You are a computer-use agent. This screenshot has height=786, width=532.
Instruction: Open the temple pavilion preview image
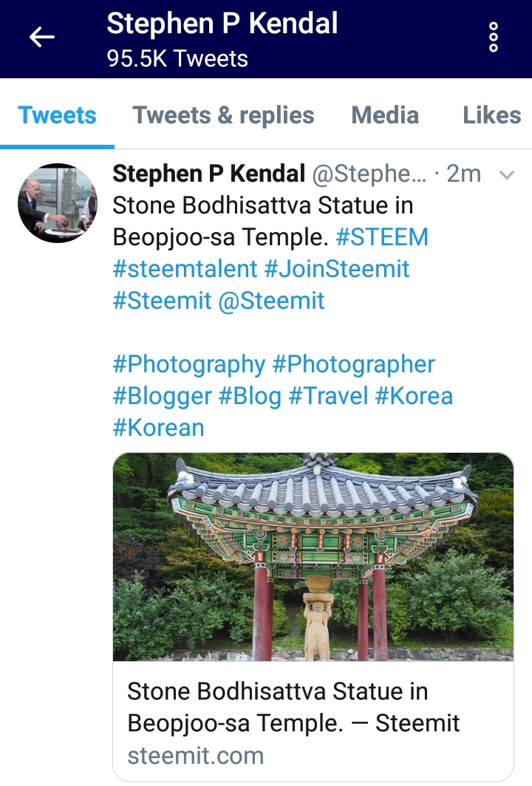point(313,557)
